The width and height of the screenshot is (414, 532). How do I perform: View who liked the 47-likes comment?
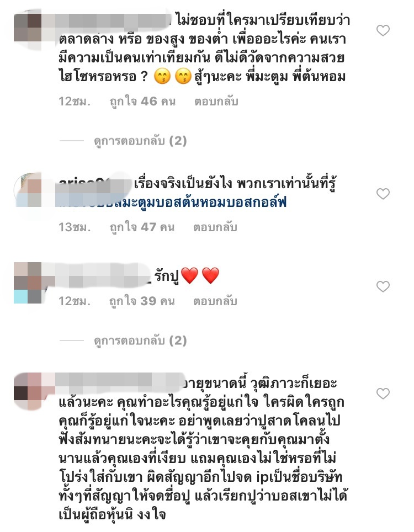pyautogui.click(x=142, y=227)
